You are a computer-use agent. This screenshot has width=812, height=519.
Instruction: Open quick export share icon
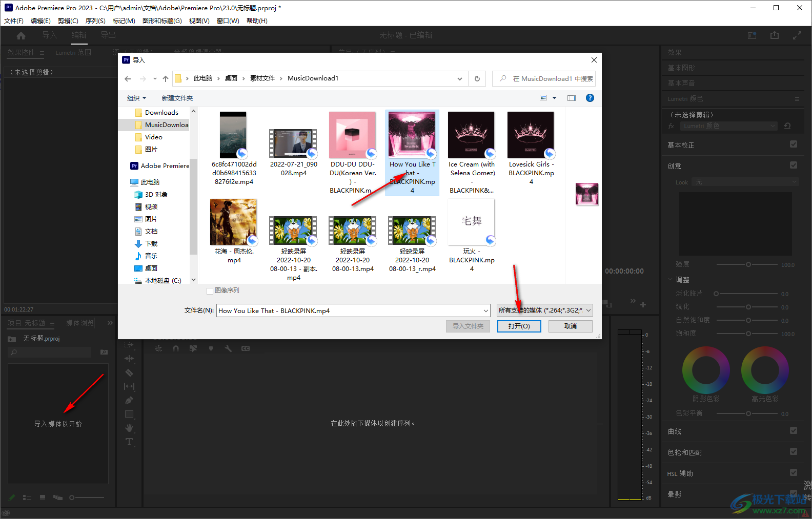point(775,35)
